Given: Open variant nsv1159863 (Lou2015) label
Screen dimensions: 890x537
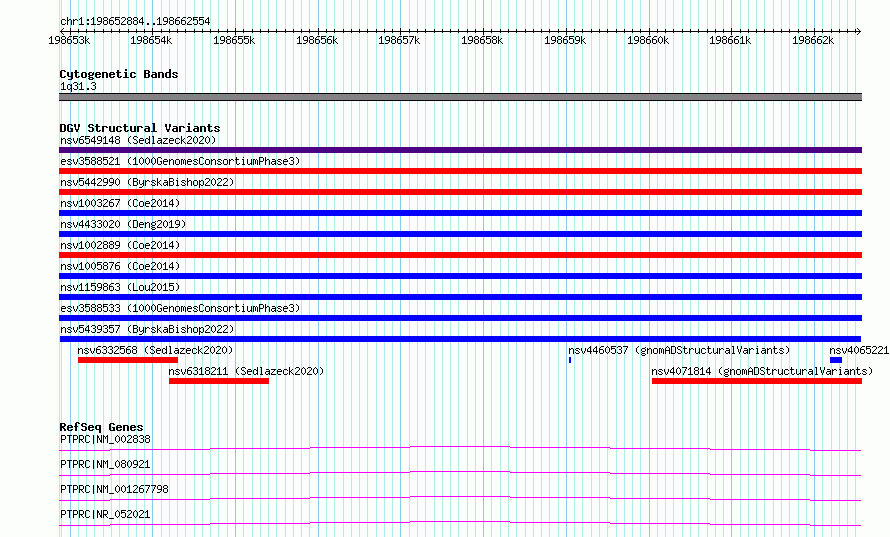Looking at the screenshot, I should [120, 287].
